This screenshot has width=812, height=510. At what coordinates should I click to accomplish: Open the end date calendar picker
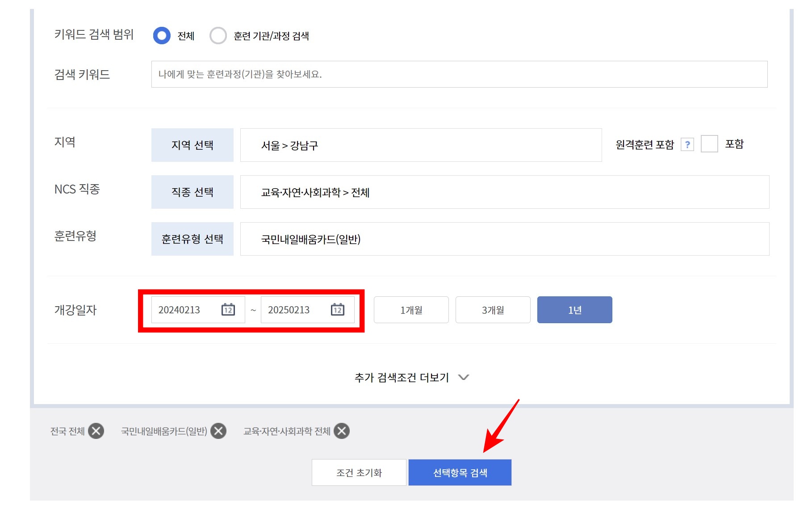(338, 310)
